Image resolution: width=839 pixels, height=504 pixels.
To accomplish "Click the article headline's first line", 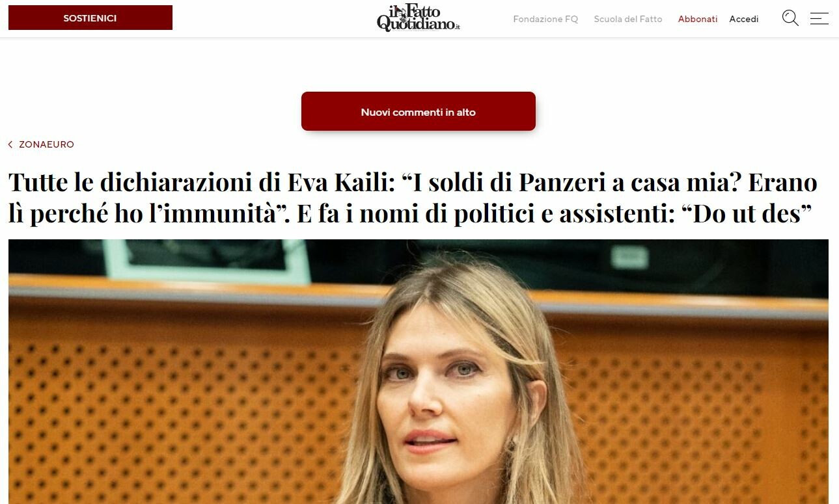I will pyautogui.click(x=413, y=183).
